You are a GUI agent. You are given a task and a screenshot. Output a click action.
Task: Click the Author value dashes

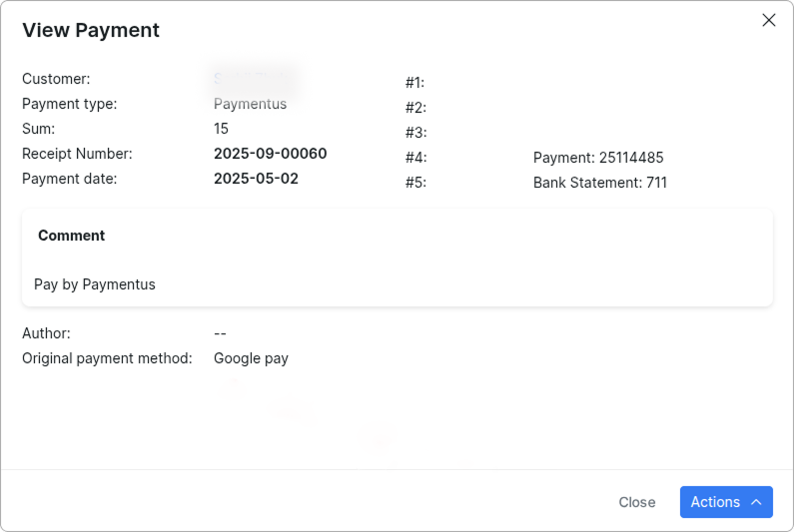pyautogui.click(x=221, y=333)
